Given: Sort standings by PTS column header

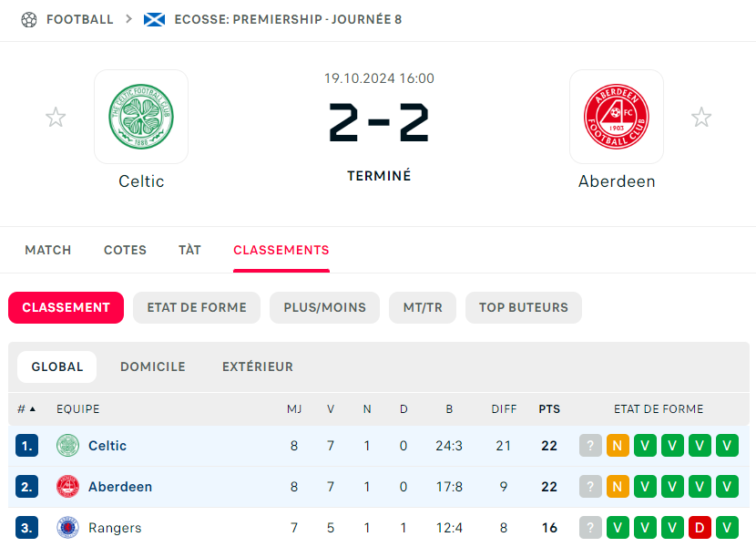Looking at the screenshot, I should coord(549,409).
